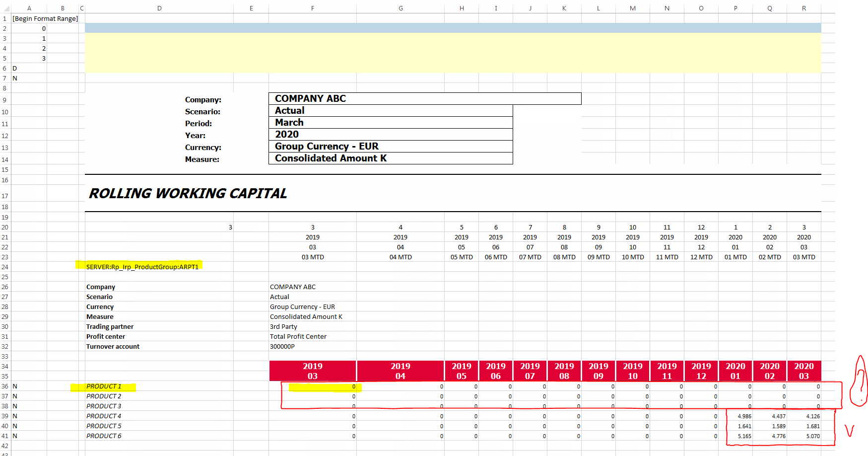This screenshot has height=456, width=868.
Task: Select the bold Group Currency - EUR box
Action: (391, 146)
